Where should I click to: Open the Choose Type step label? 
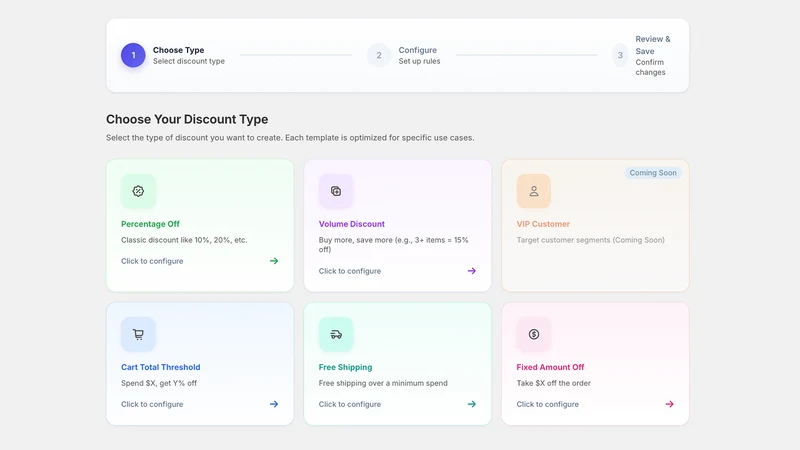click(179, 50)
